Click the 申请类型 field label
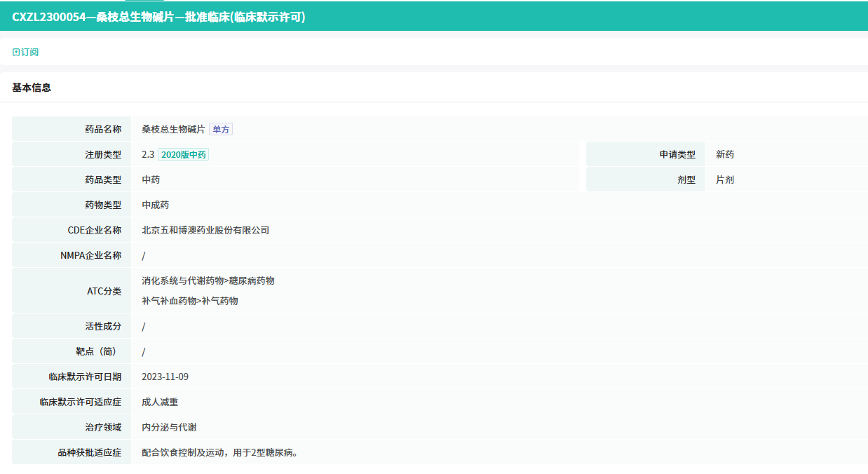 [x=677, y=154]
